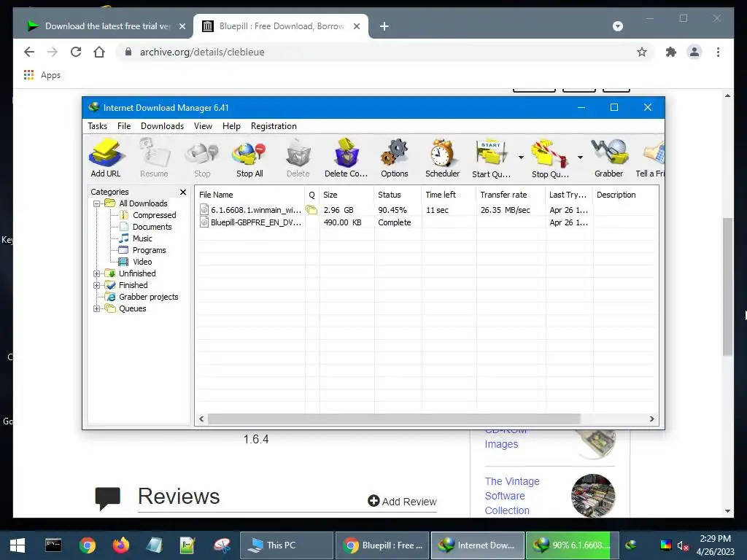
Task: Click the Add URL toolbar icon
Action: [x=106, y=158]
